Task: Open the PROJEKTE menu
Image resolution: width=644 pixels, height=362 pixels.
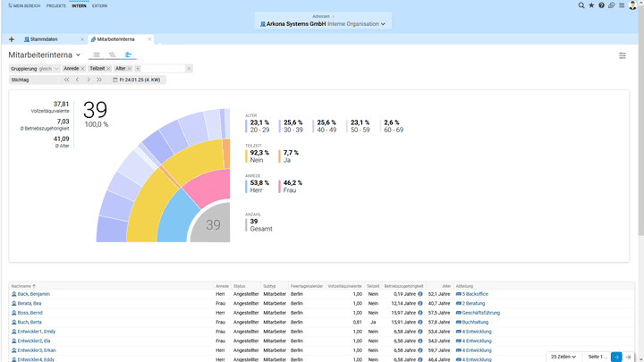Action: [x=56, y=5]
